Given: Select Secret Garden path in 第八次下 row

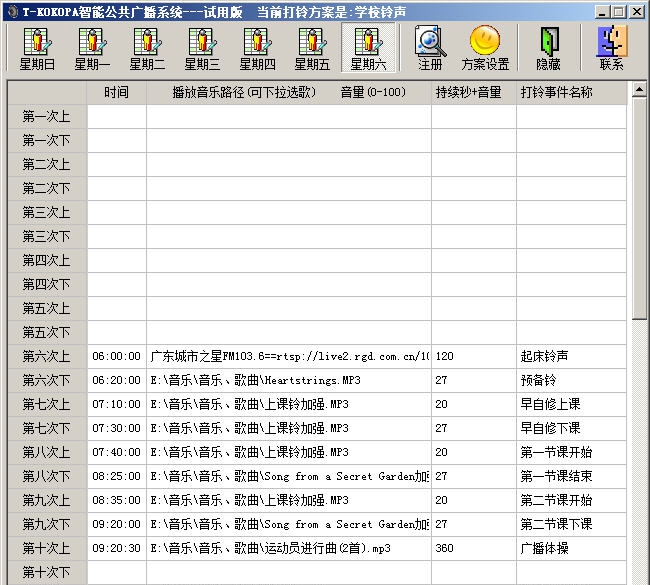Looking at the screenshot, I should (x=289, y=476).
